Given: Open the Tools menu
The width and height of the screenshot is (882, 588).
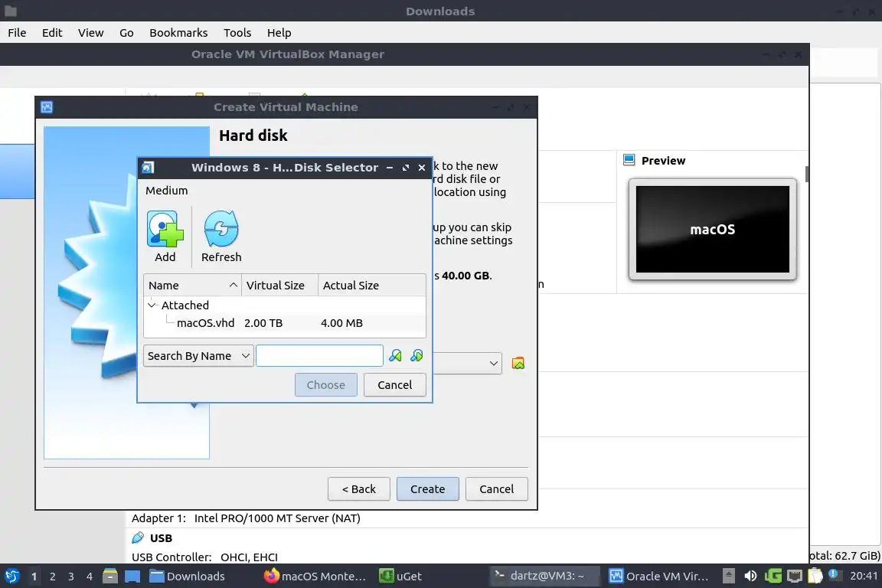Looking at the screenshot, I should tap(237, 33).
